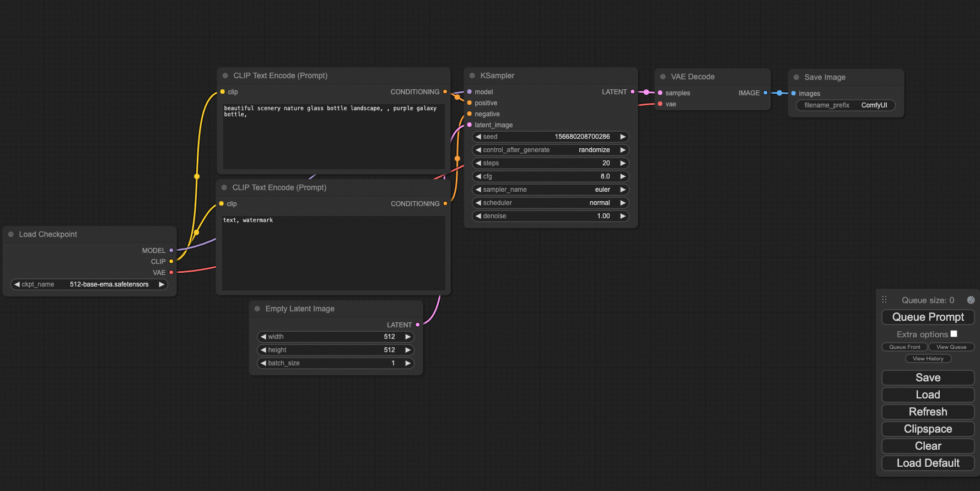
Task: Click the Save Image images input socket
Action: [x=794, y=94]
